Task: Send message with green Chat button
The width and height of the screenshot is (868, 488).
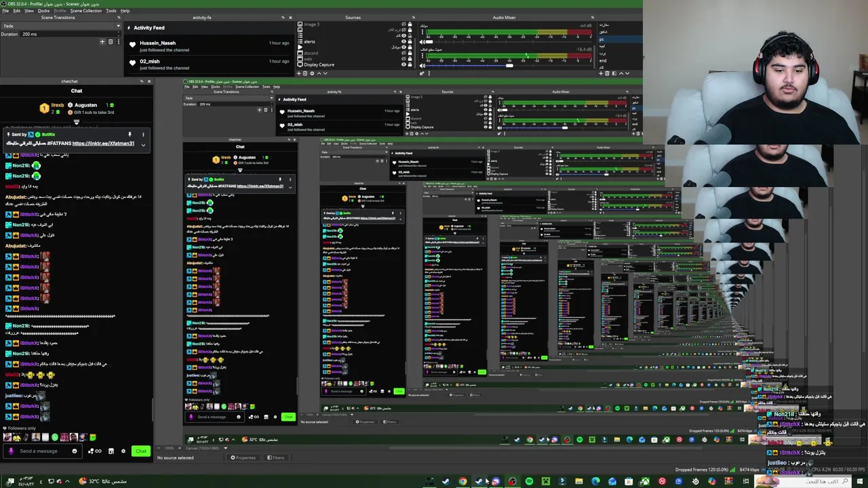Action: click(x=141, y=451)
